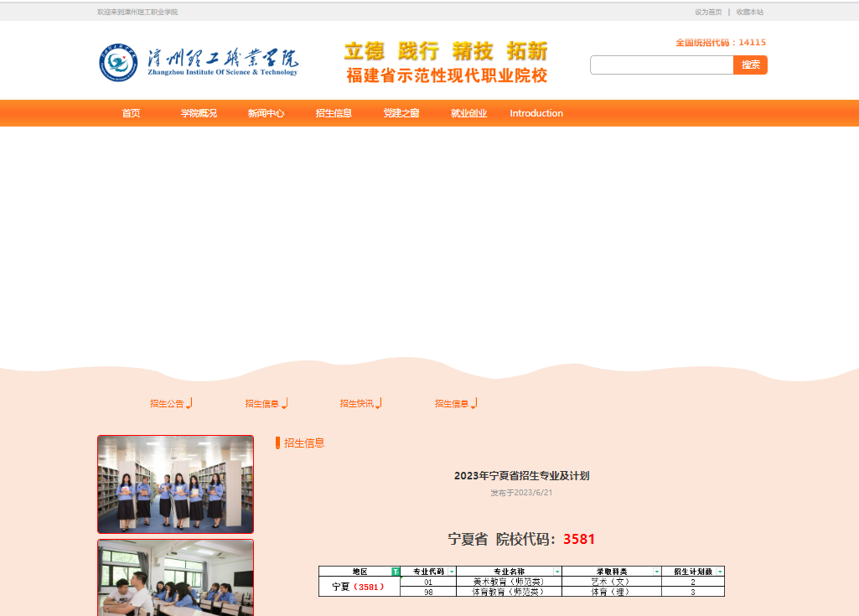859x616 pixels.
Task: Click 专业代码 cell 01
Action: click(428, 582)
